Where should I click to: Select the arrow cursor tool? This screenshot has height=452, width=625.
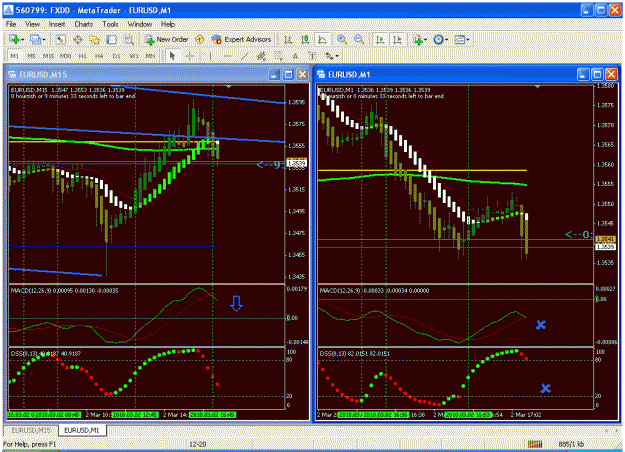(x=172, y=56)
